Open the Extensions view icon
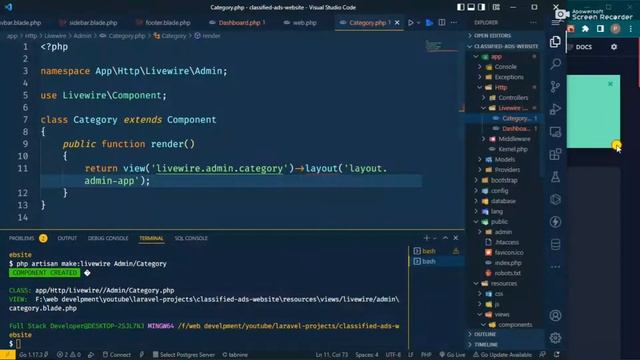This screenshot has height=360, width=640. click(x=555, y=154)
